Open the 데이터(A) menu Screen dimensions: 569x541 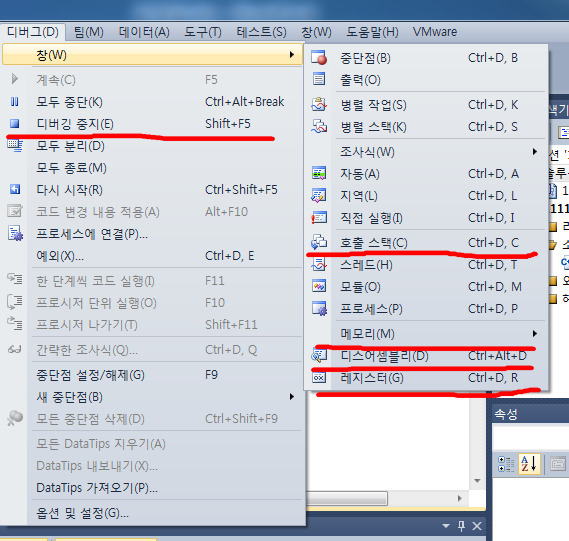[144, 32]
